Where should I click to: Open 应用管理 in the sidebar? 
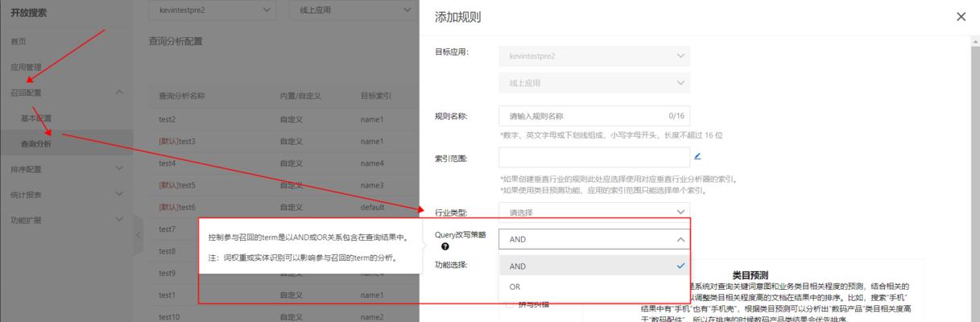pyautogui.click(x=25, y=67)
